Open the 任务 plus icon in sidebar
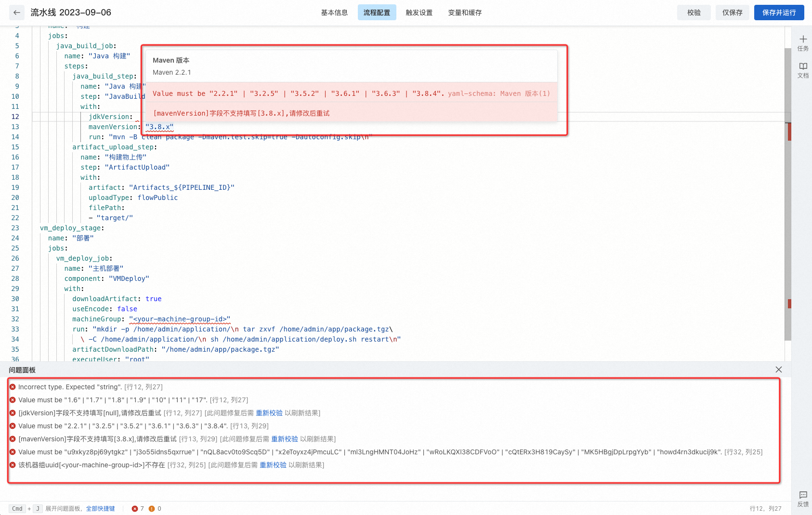Image resolution: width=812 pixels, height=515 pixels. (x=803, y=39)
